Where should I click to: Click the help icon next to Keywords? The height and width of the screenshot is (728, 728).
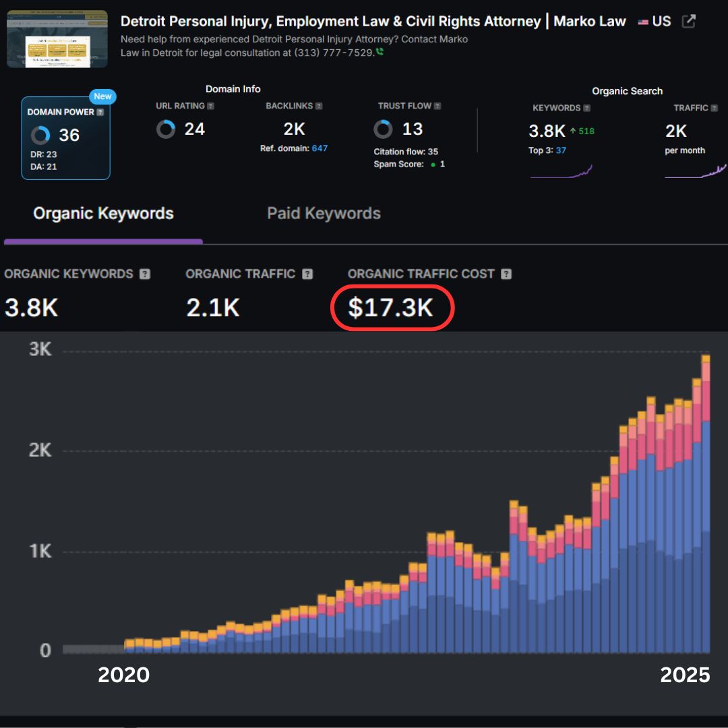pyautogui.click(x=587, y=108)
